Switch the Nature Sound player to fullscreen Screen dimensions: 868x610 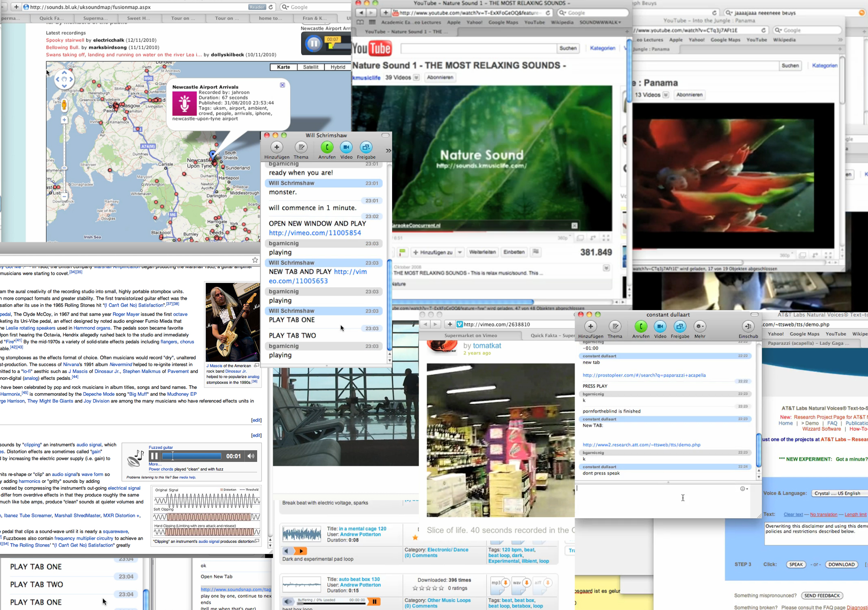coord(606,238)
